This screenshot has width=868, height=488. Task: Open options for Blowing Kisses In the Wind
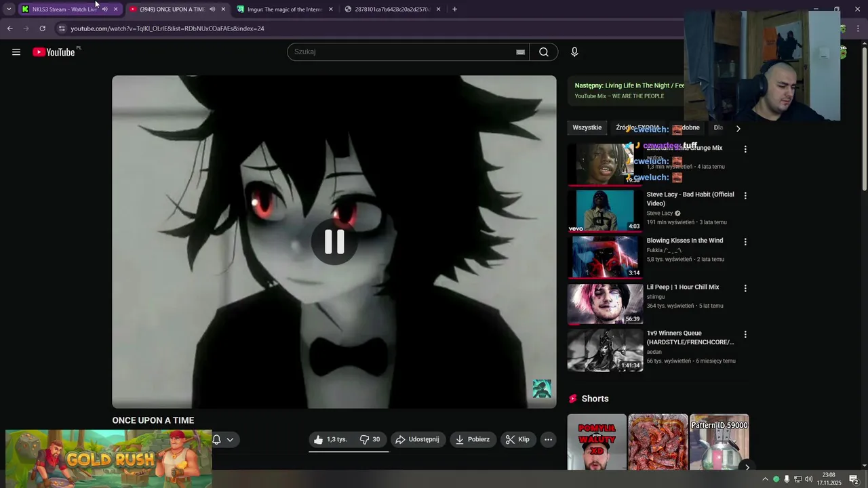745,242
